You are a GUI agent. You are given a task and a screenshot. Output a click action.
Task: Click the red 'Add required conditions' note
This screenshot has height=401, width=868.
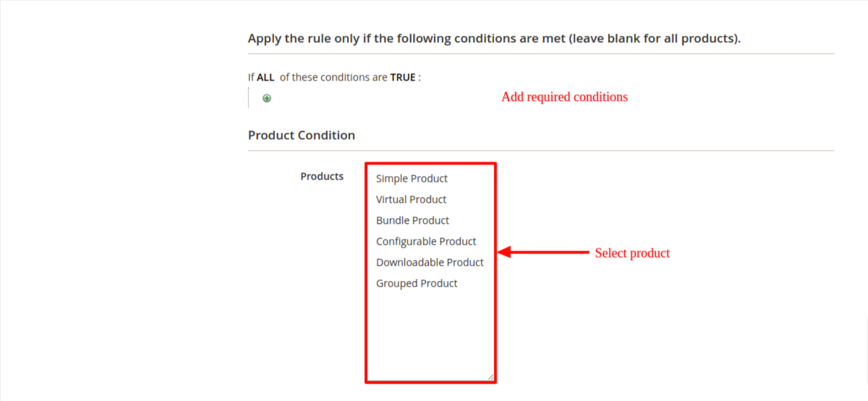564,97
